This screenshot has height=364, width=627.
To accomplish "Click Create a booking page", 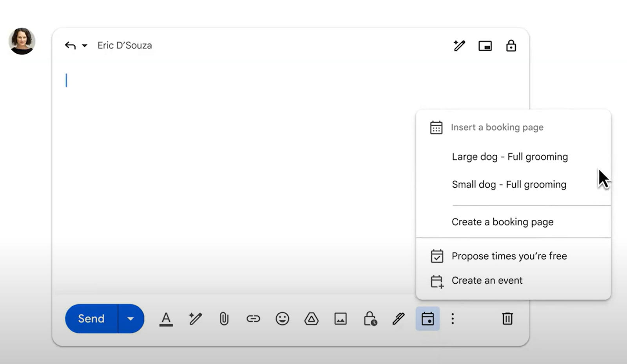I will [503, 221].
